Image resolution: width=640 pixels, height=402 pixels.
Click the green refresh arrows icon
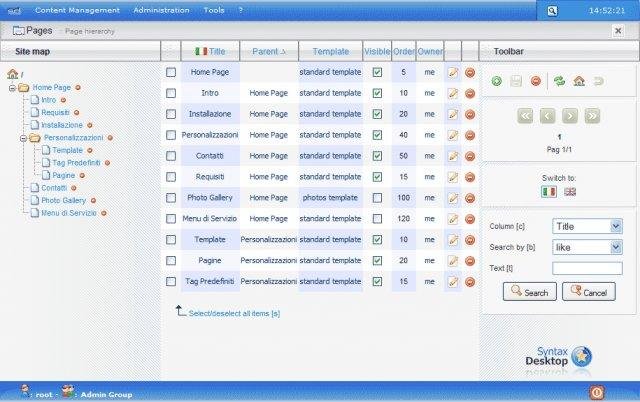point(559,81)
